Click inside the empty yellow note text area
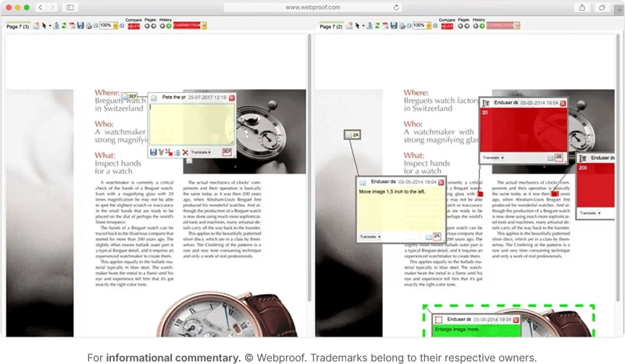The width and height of the screenshot is (625, 364). 191,124
